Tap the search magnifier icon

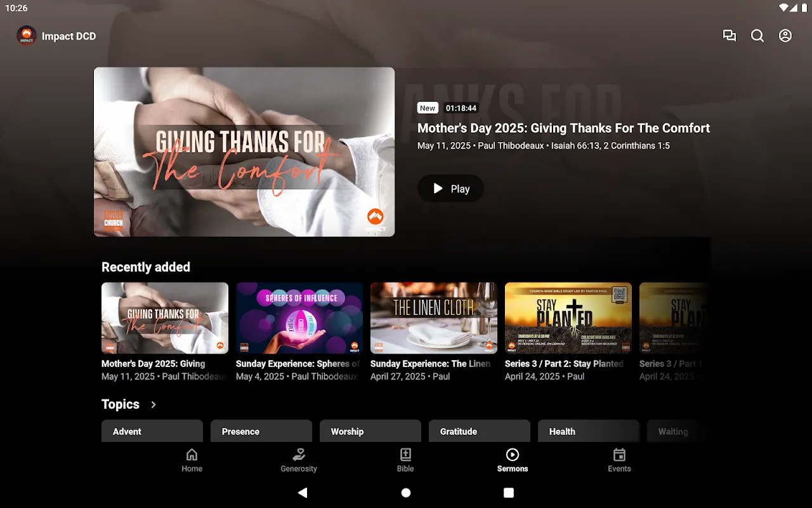(757, 36)
